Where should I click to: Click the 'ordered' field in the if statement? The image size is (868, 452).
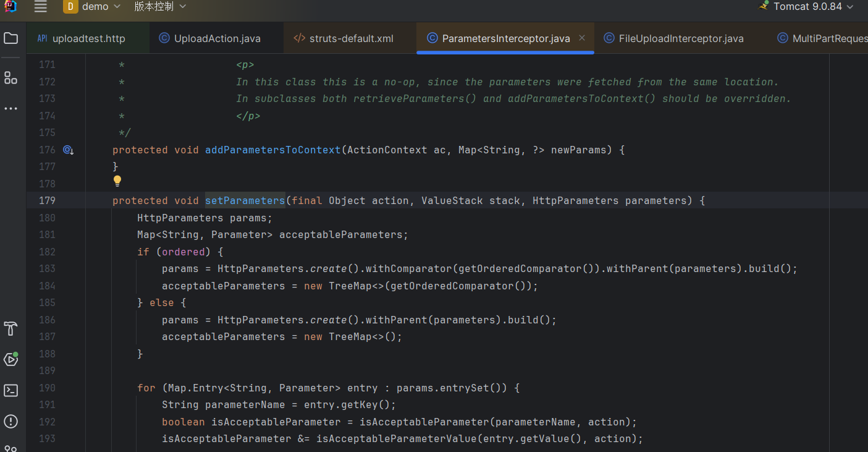183,252
